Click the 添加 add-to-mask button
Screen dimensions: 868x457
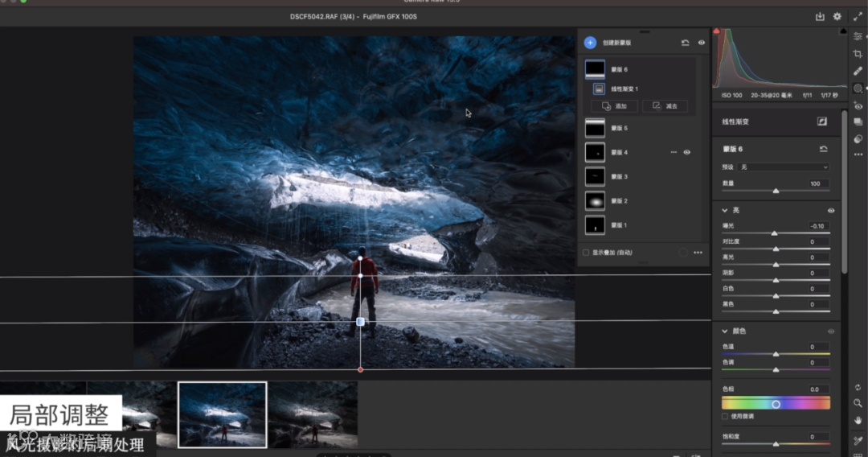(x=615, y=106)
